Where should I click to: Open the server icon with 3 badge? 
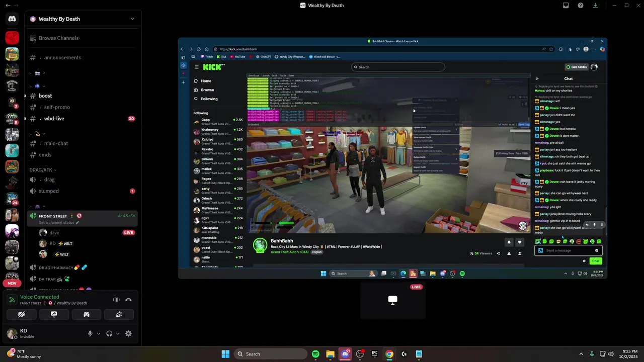click(x=12, y=102)
